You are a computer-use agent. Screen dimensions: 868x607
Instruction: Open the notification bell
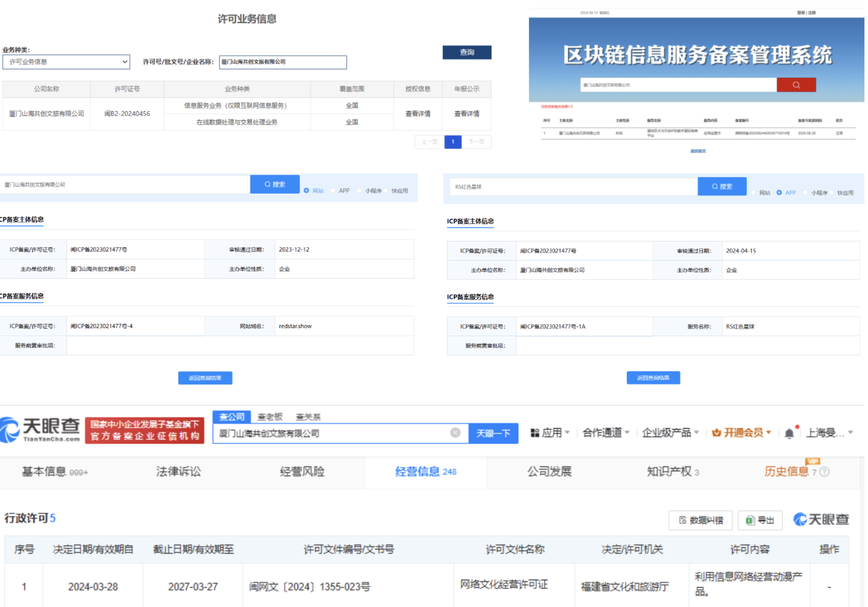(x=789, y=433)
